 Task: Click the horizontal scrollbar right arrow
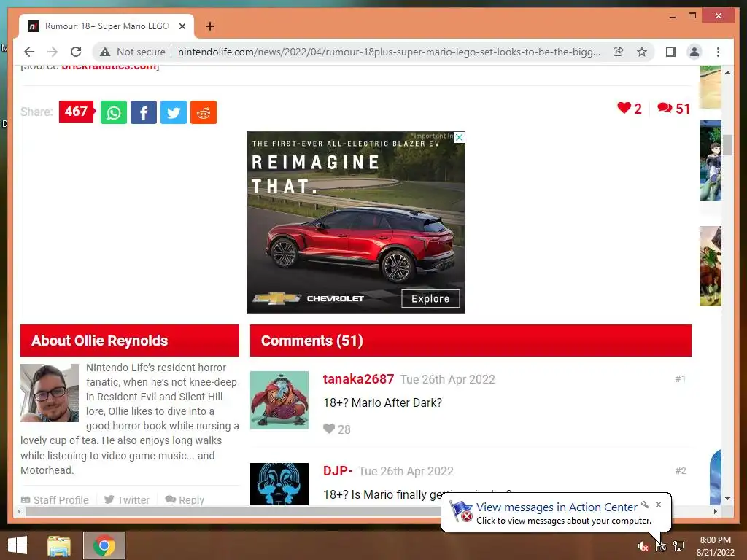[715, 511]
